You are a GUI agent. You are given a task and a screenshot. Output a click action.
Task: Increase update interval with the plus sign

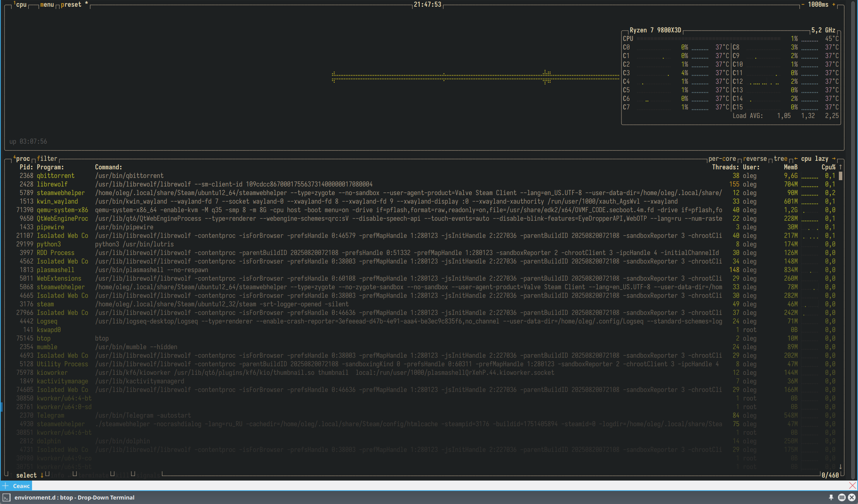834,4
